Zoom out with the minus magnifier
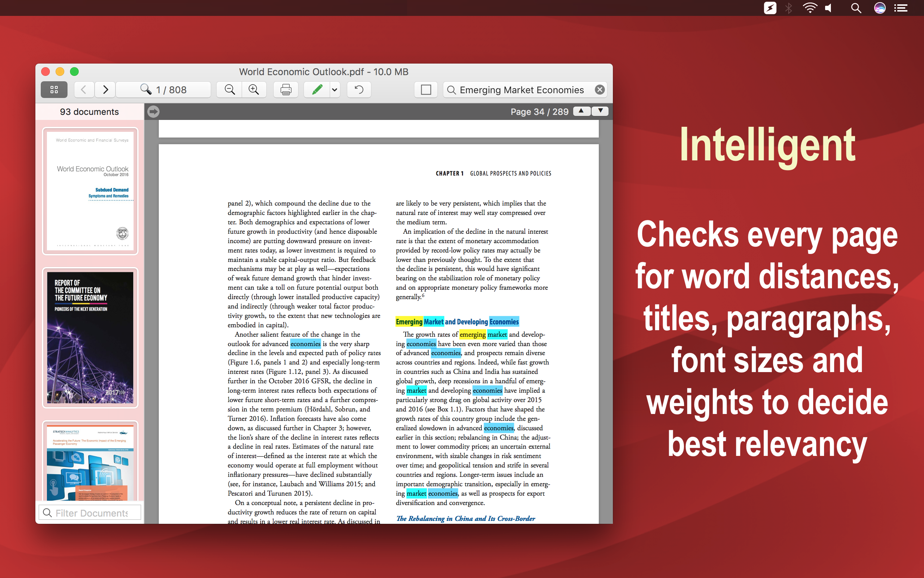924x578 pixels. (230, 90)
